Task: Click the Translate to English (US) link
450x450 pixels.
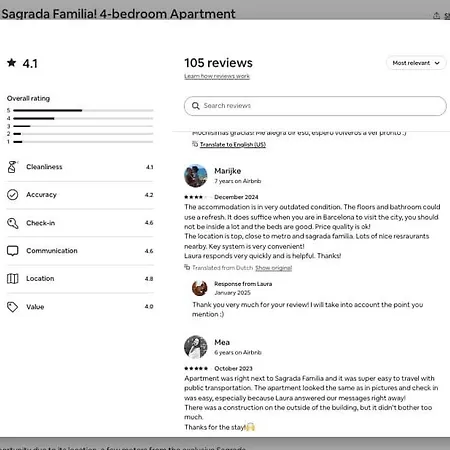Action: click(x=233, y=144)
